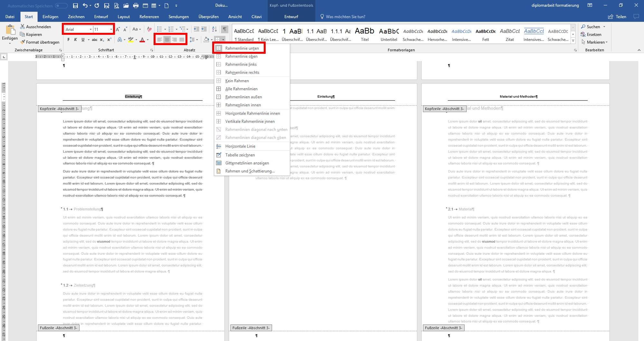Click the Ersetzen button
Screen dimensions: 644x341
tap(591, 34)
